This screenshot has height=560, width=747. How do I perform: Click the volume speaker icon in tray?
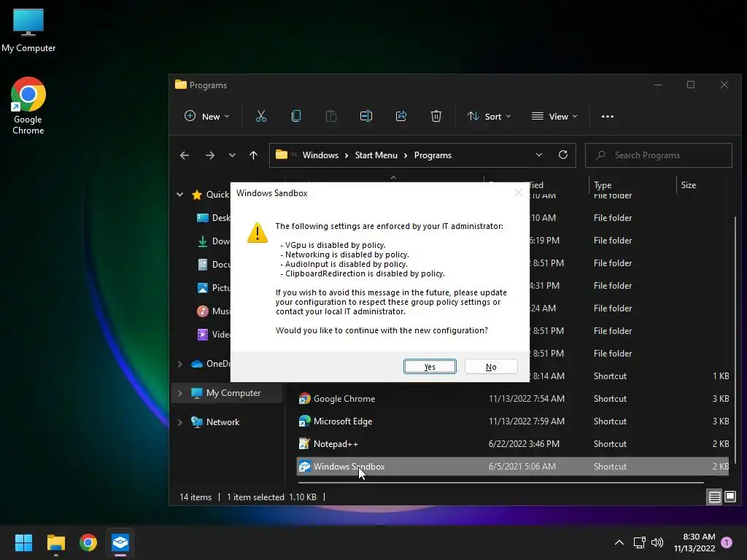tap(657, 542)
